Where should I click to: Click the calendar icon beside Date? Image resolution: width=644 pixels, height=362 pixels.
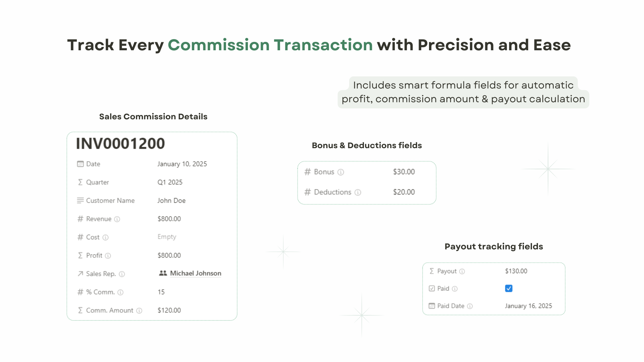(80, 164)
